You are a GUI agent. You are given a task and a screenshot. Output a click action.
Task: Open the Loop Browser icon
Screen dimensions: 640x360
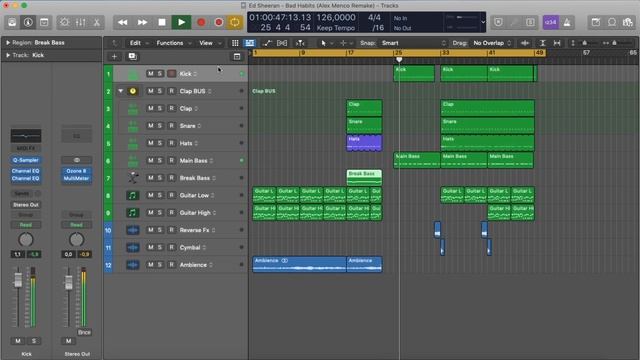(x=612, y=22)
